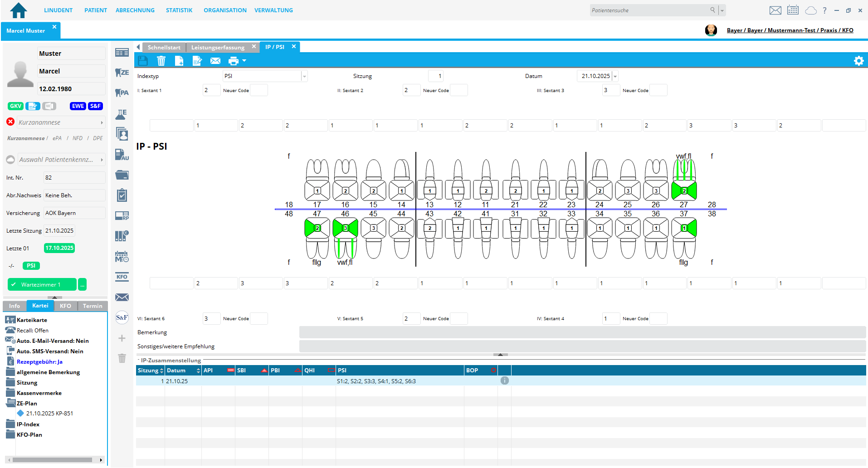Click the new document icon in the toolbar
The height and width of the screenshot is (468, 868).
click(x=179, y=61)
